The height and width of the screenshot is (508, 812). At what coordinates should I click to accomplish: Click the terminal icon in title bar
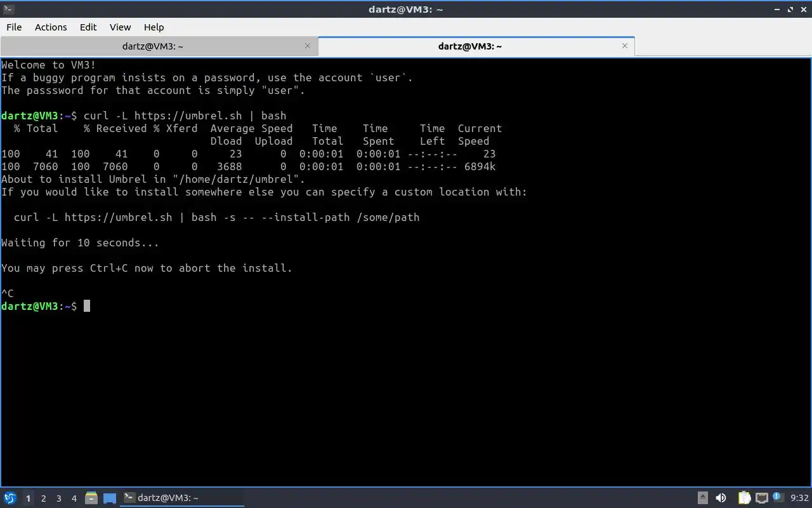[8, 9]
